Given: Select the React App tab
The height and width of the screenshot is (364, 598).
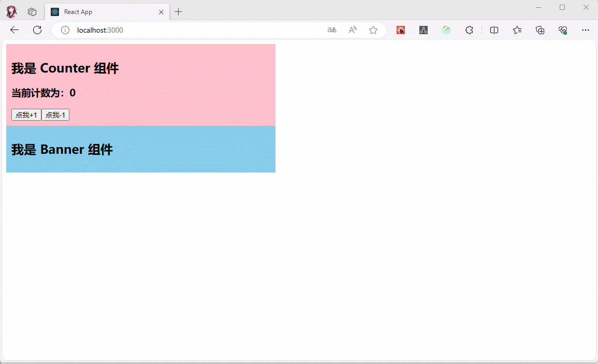Looking at the screenshot, I should coord(104,12).
